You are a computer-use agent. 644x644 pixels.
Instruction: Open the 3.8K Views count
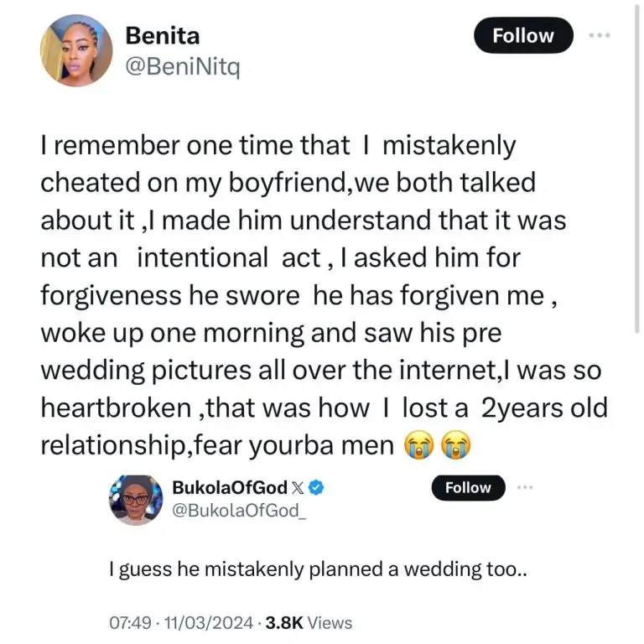click(309, 623)
